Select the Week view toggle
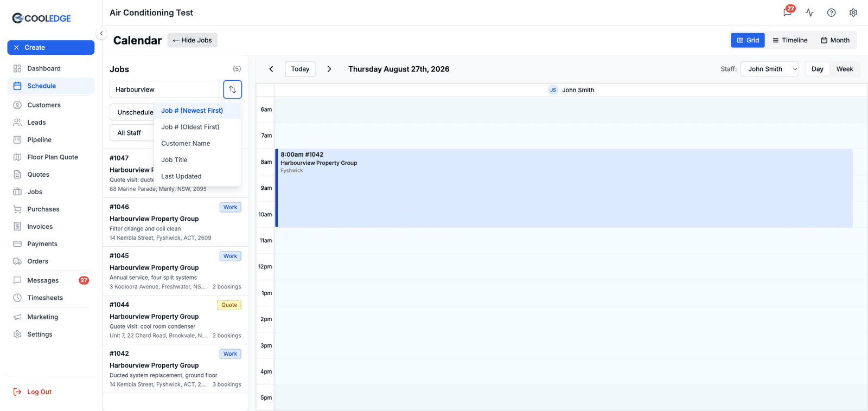 845,69
